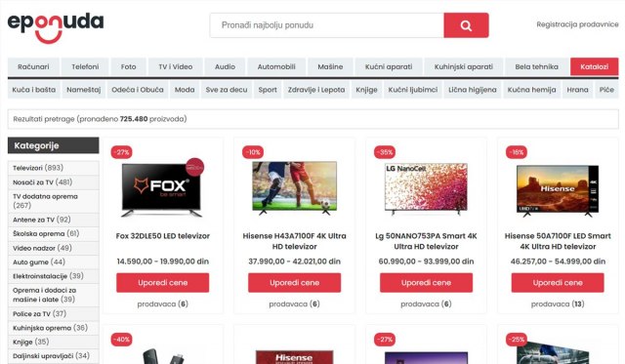Open the LG NanoCell TV product image

426,188
